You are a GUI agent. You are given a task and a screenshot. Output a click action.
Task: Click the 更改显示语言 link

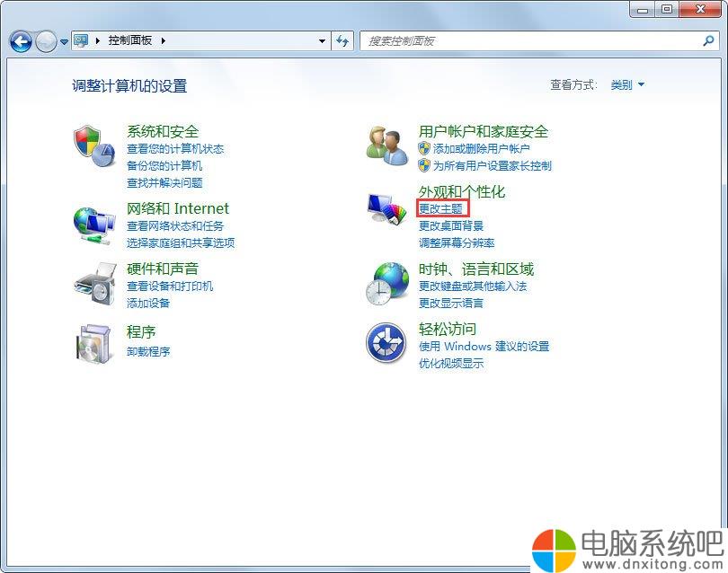point(451,303)
